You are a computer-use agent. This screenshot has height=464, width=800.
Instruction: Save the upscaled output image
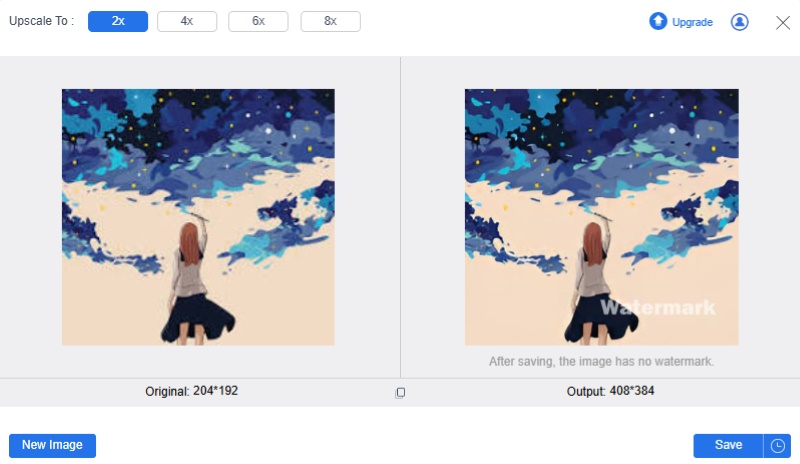pos(728,446)
